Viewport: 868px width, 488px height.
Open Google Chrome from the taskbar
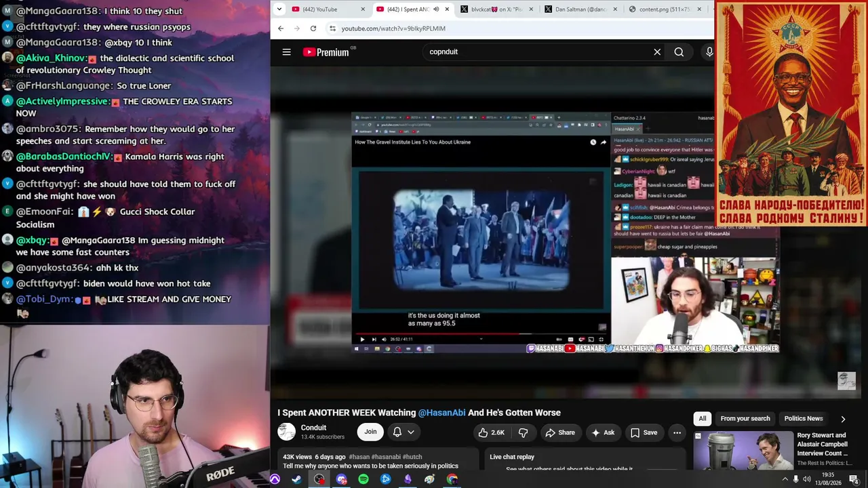452,479
